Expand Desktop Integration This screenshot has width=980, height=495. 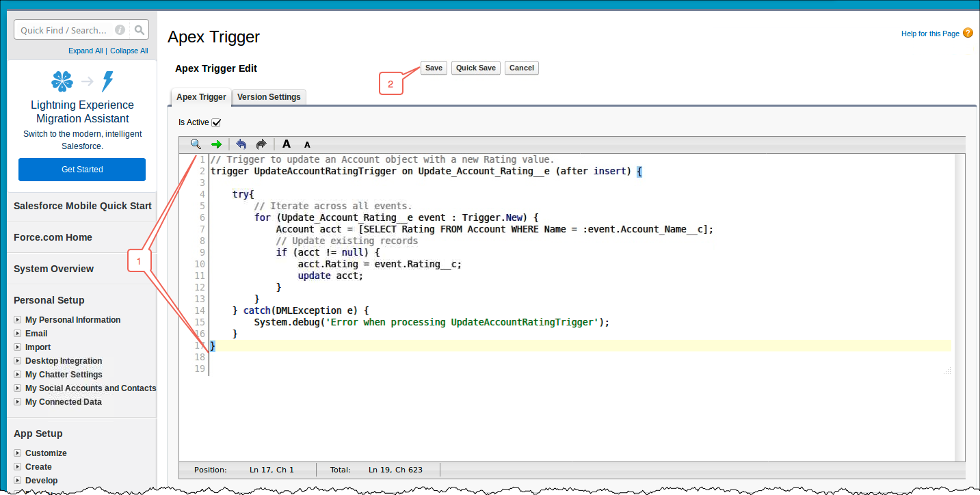click(x=18, y=361)
